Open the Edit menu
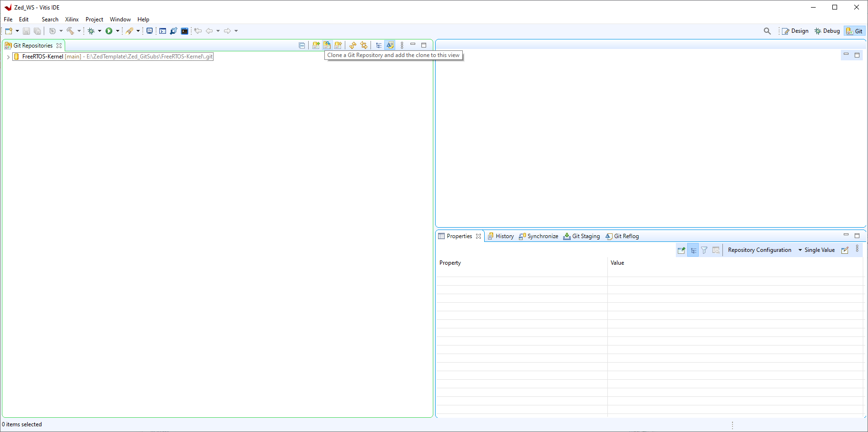Viewport: 868px width, 432px height. (x=24, y=19)
